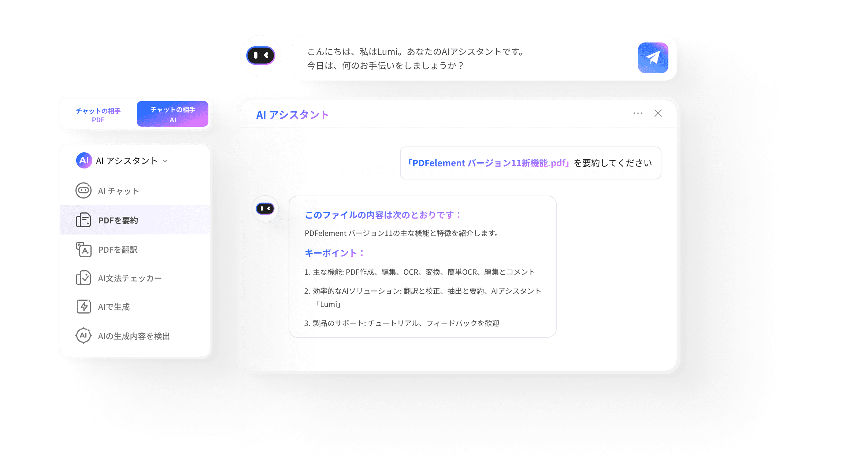Click the PDFを要約 document icon

click(x=84, y=220)
